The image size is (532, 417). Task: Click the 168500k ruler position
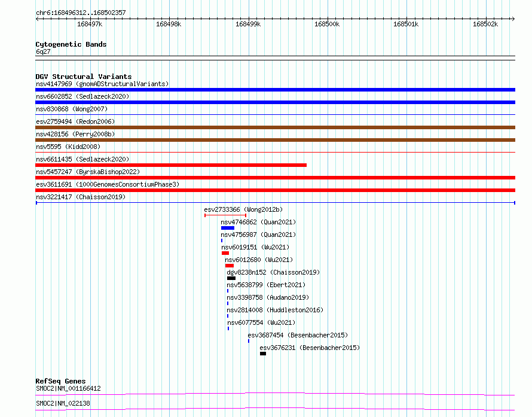(327, 24)
